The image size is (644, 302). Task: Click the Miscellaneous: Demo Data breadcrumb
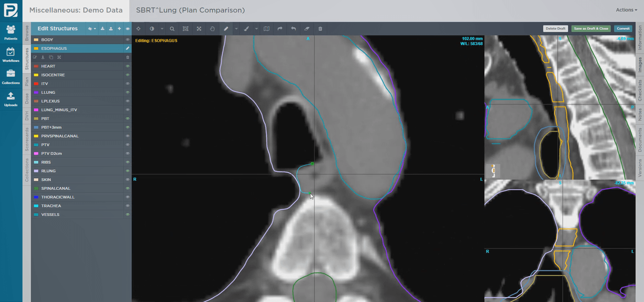[76, 10]
